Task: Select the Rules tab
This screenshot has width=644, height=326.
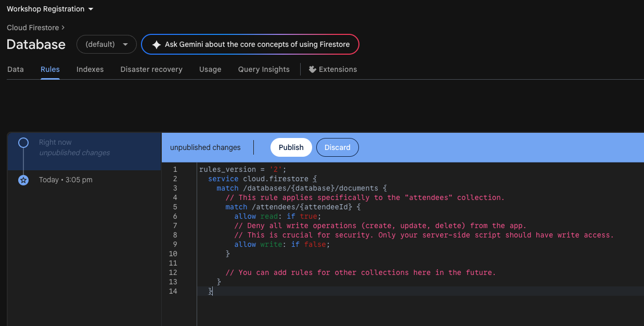Action: [50, 69]
